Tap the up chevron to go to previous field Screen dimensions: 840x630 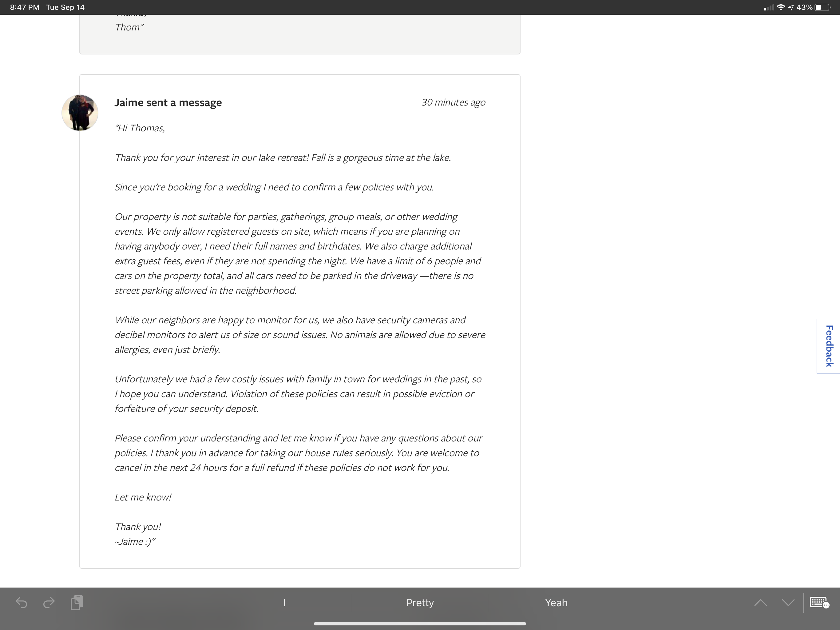pos(761,603)
